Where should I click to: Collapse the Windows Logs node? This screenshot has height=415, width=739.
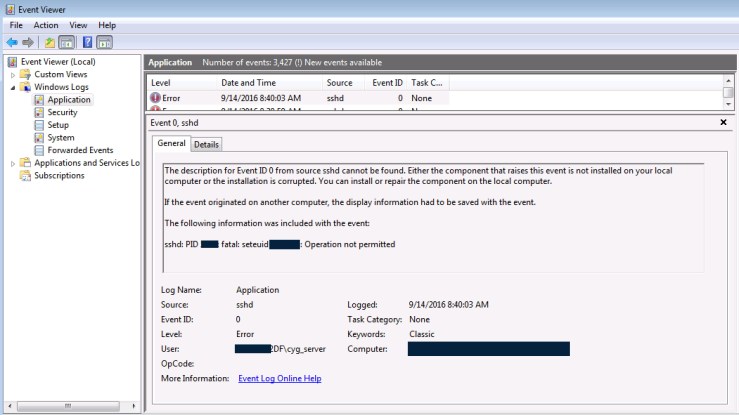click(x=13, y=88)
